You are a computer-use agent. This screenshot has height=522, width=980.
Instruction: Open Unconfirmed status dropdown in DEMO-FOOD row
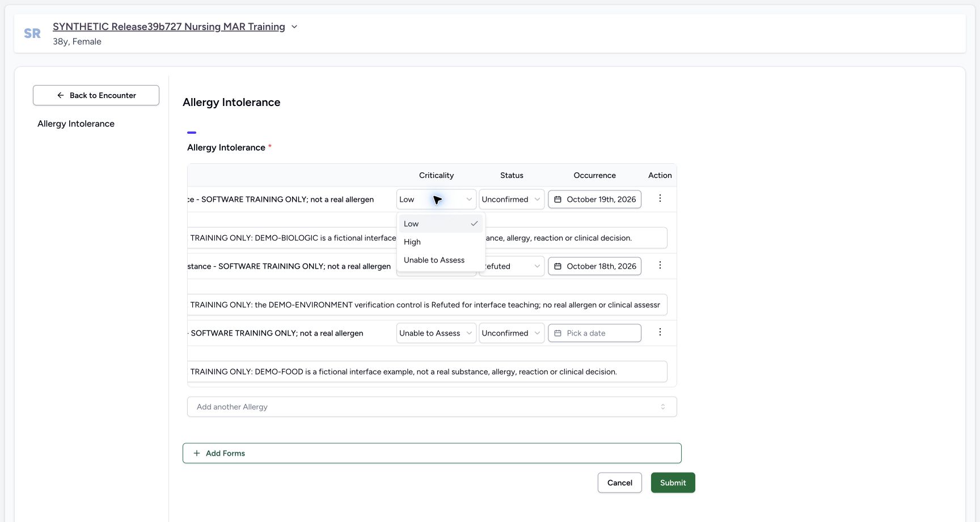[512, 333]
